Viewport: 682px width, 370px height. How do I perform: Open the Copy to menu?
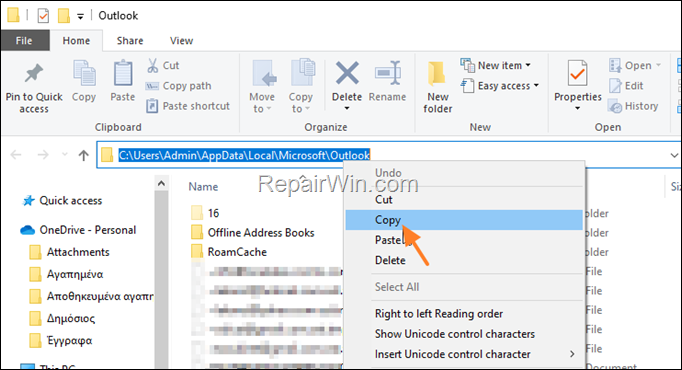(301, 87)
